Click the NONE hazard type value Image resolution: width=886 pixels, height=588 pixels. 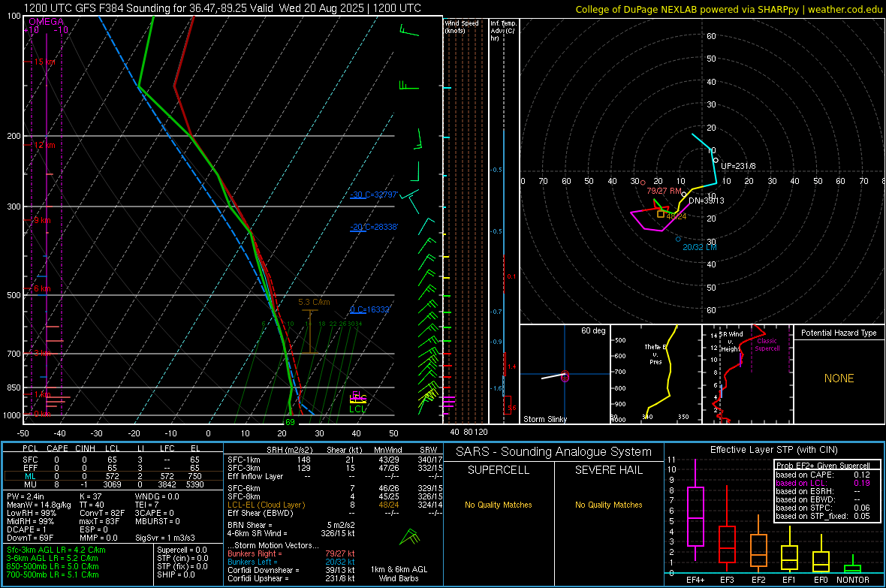pyautogui.click(x=839, y=378)
